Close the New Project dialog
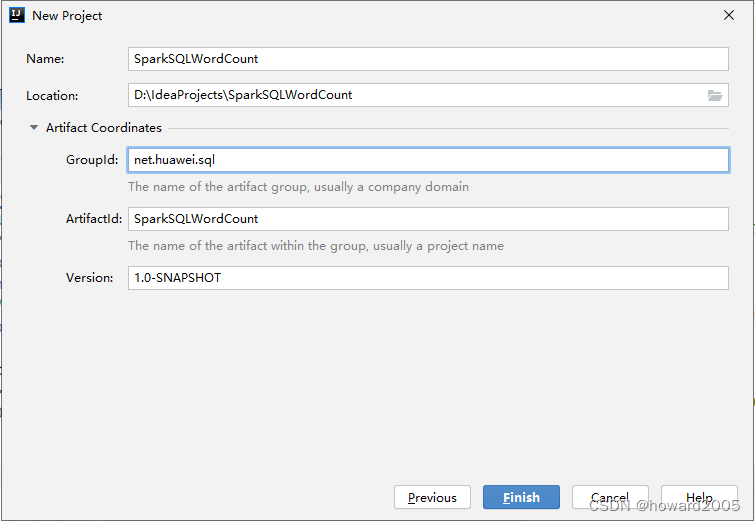The image size is (755, 521). point(729,15)
